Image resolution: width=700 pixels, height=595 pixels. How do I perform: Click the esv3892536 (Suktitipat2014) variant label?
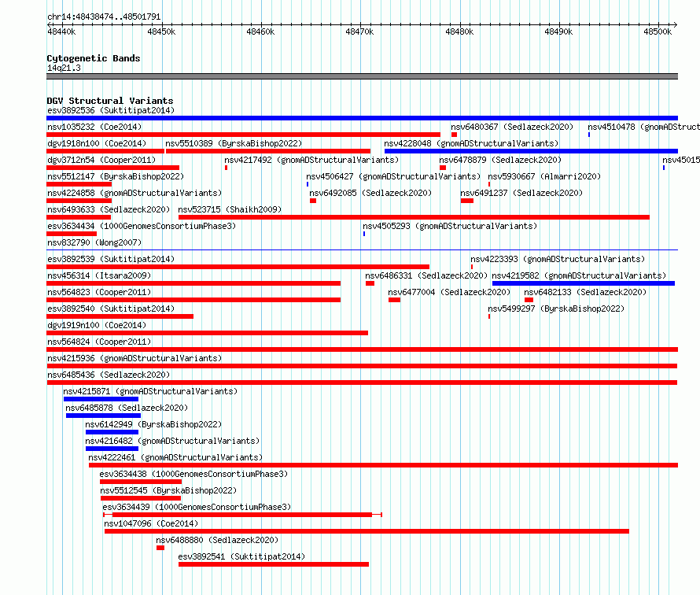[111, 110]
